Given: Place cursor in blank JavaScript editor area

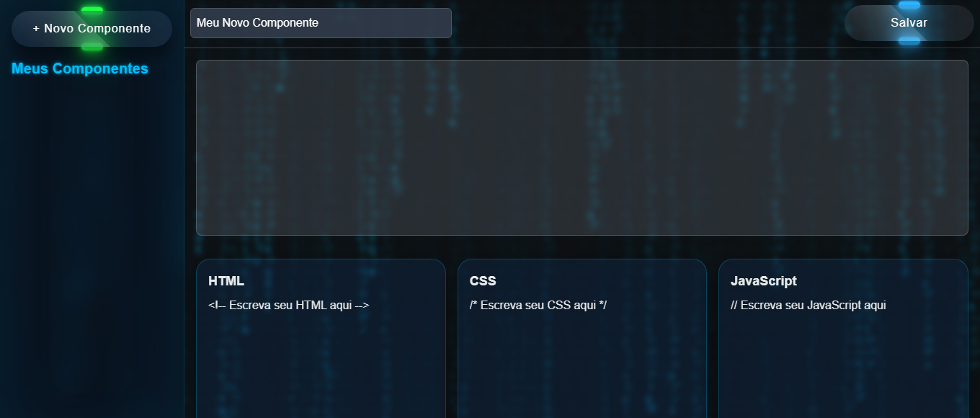Looking at the screenshot, I should point(842,368).
